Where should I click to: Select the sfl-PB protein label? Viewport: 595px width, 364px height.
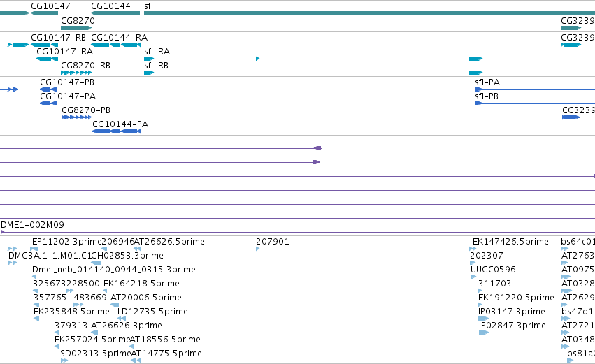pyautogui.click(x=487, y=96)
